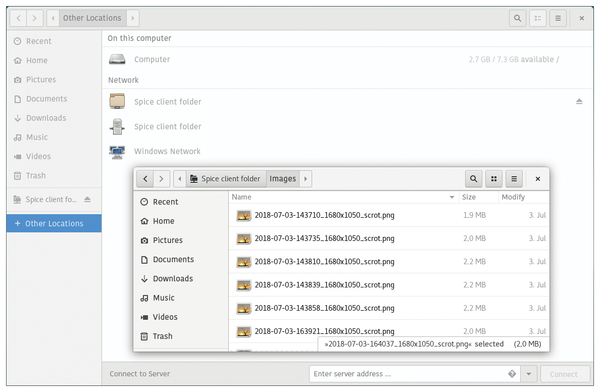
Task: Eject Spice client folder from sidebar
Action: click(x=87, y=199)
